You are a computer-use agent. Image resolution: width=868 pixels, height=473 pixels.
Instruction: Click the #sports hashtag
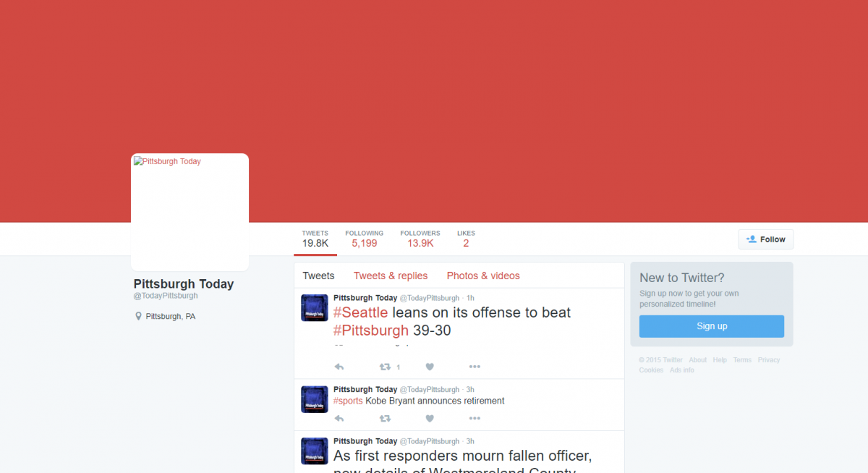tap(348, 401)
